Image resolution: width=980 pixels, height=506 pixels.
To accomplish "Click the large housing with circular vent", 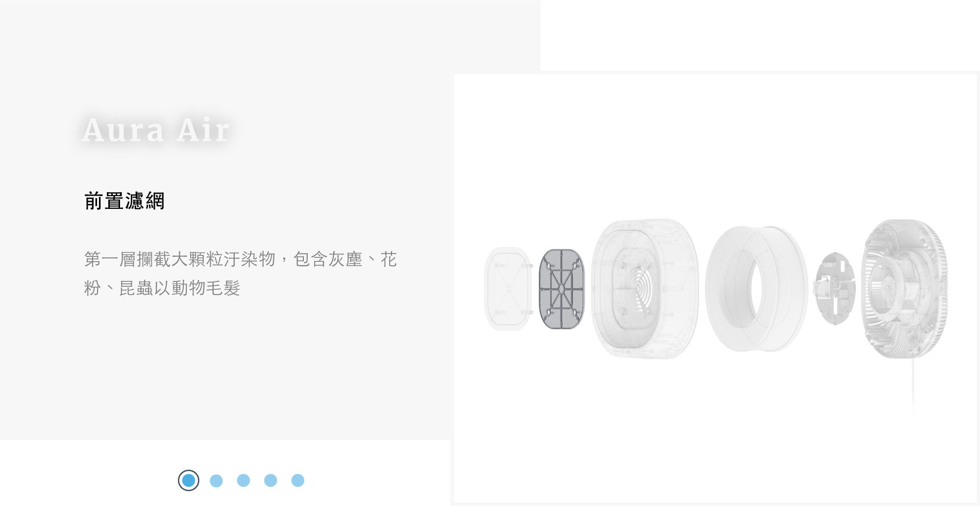I will 645,289.
